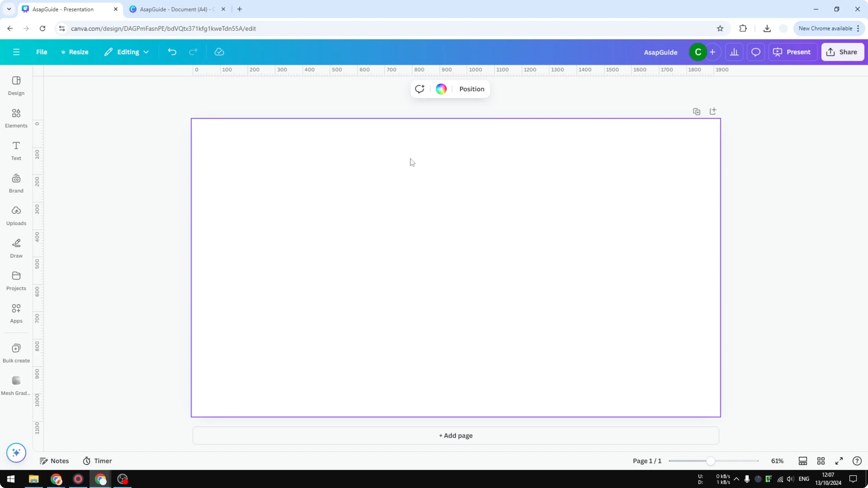Screen dimensions: 868x488
Task: Click Add page below the canvas
Action: coord(455,435)
